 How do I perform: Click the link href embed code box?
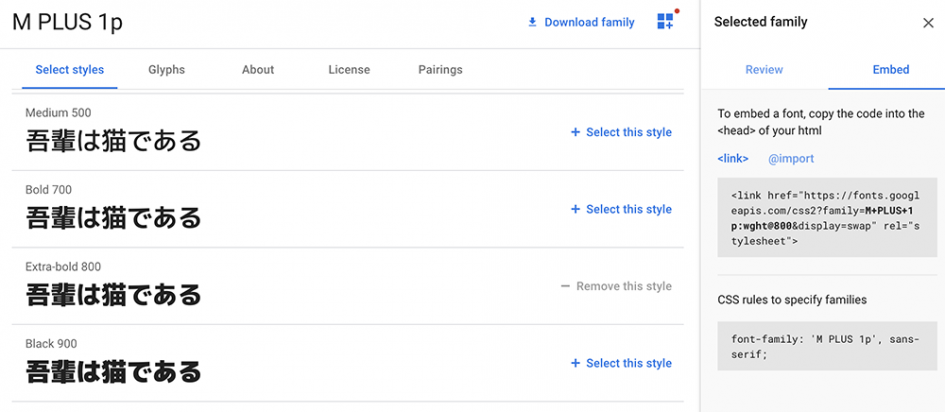coord(827,217)
